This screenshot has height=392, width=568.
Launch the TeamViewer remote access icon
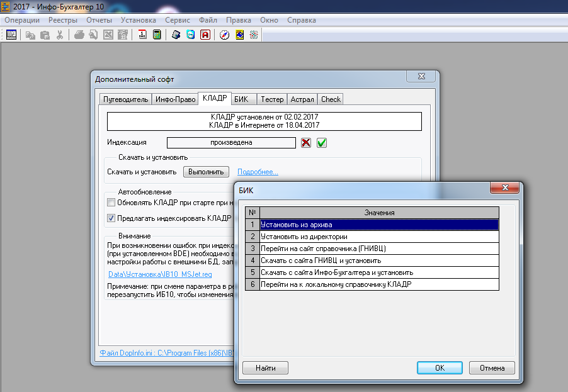click(x=191, y=35)
